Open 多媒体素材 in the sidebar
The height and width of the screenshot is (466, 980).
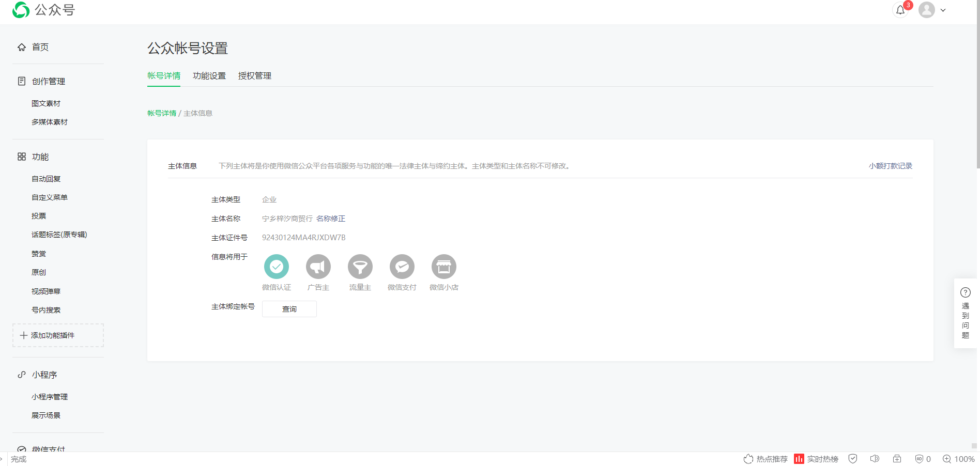pos(50,122)
